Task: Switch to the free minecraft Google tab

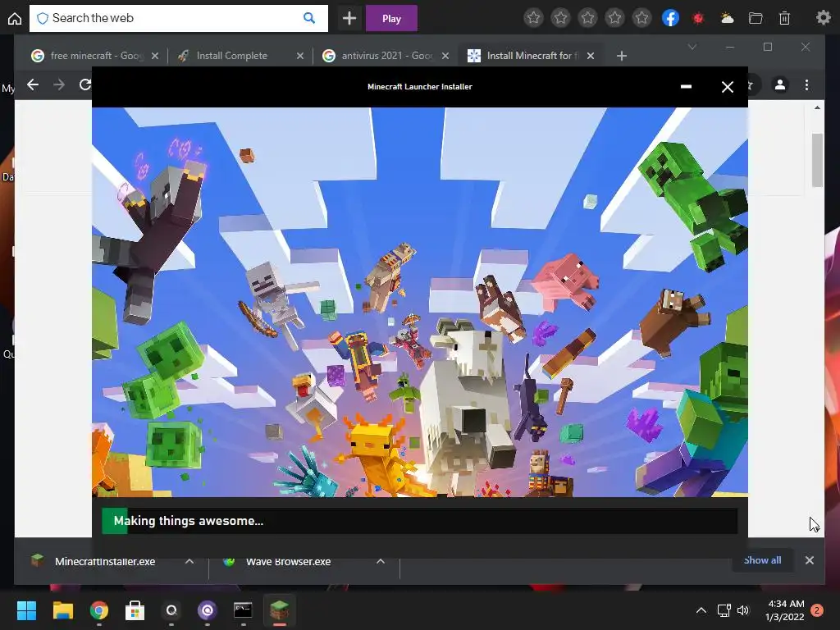Action: coord(95,56)
